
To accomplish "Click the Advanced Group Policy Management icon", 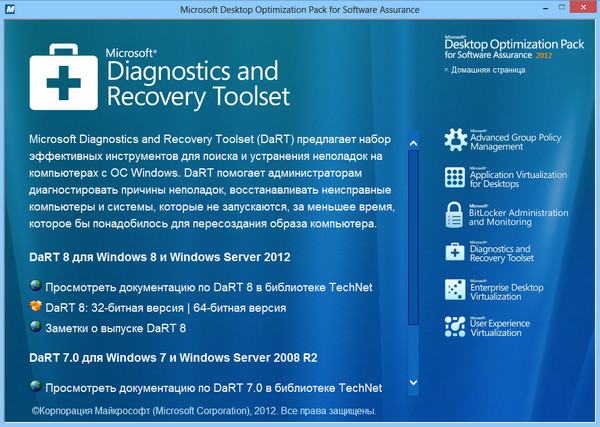I will [x=452, y=140].
